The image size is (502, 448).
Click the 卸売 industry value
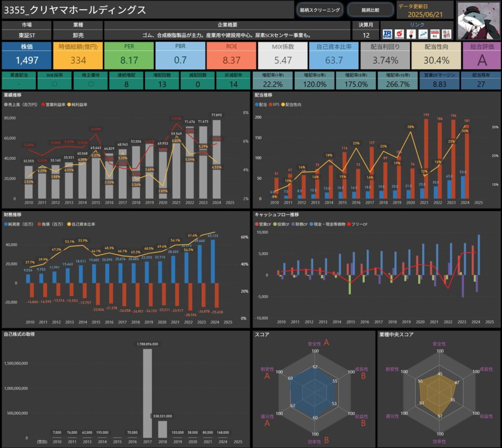[x=78, y=35]
